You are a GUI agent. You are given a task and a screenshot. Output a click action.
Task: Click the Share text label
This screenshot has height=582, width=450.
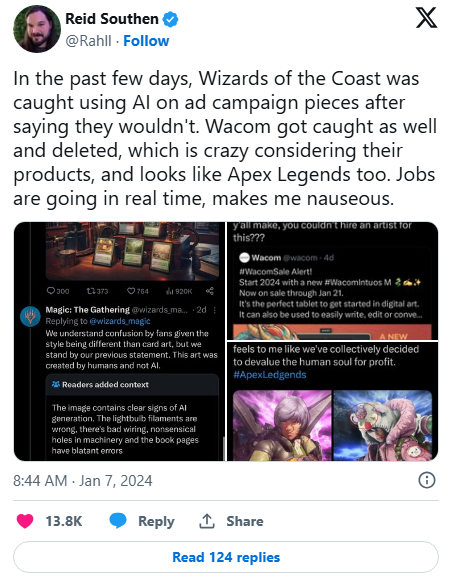pyautogui.click(x=245, y=521)
